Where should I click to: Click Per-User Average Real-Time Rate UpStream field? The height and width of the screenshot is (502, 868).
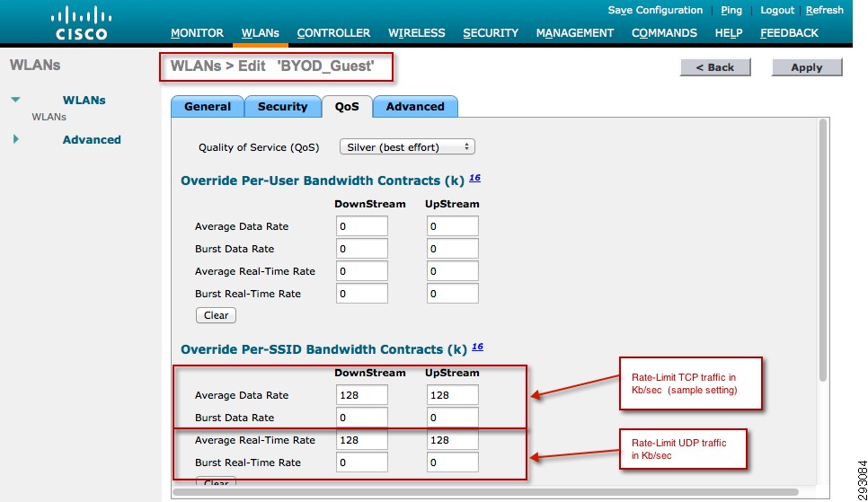452,271
